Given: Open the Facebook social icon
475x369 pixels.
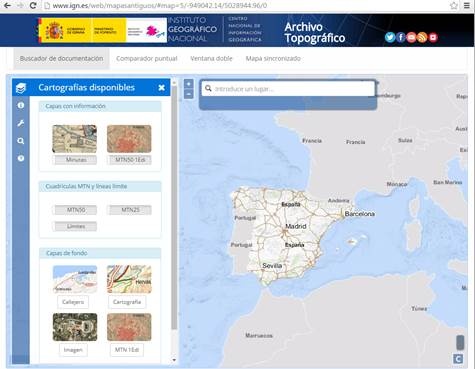Looking at the screenshot, I should 401,37.
